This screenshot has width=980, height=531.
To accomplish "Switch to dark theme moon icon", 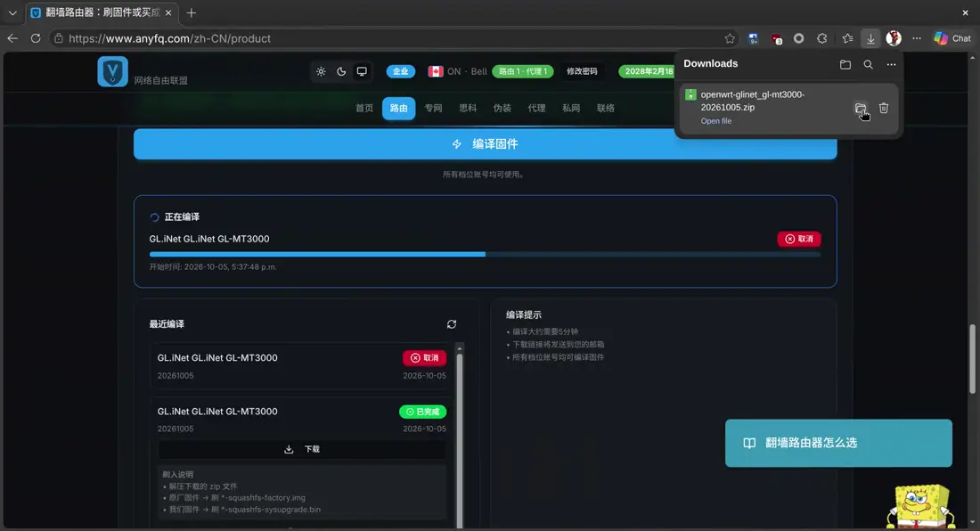I will click(x=341, y=71).
